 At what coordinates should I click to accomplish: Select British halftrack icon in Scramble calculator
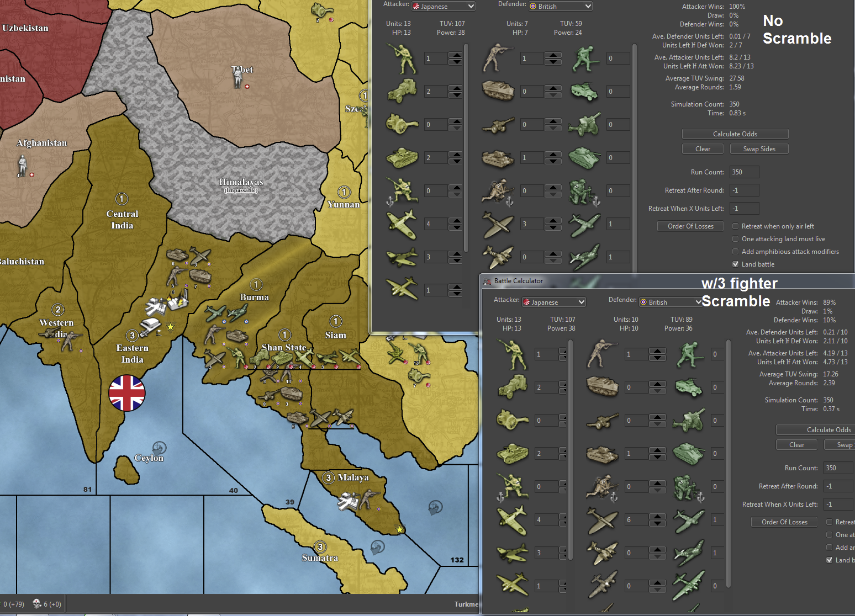point(603,386)
